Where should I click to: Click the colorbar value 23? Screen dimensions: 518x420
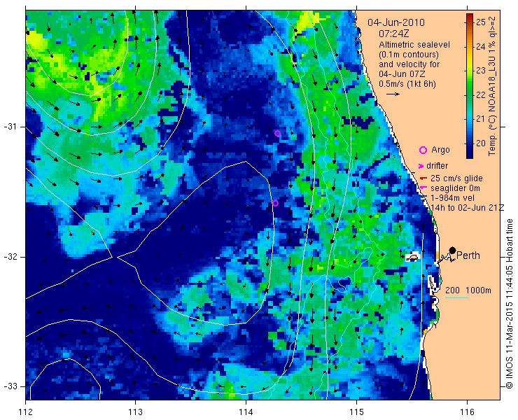click(x=481, y=71)
